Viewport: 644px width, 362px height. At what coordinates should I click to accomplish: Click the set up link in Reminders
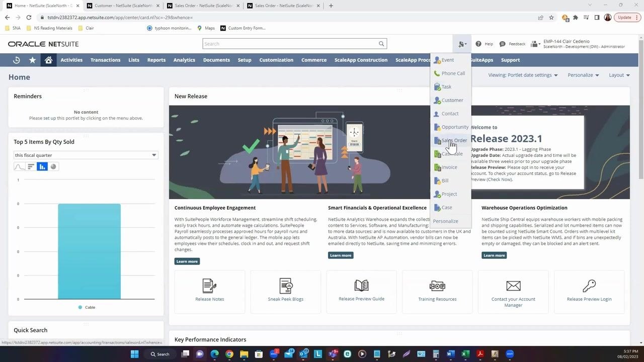tap(50, 118)
